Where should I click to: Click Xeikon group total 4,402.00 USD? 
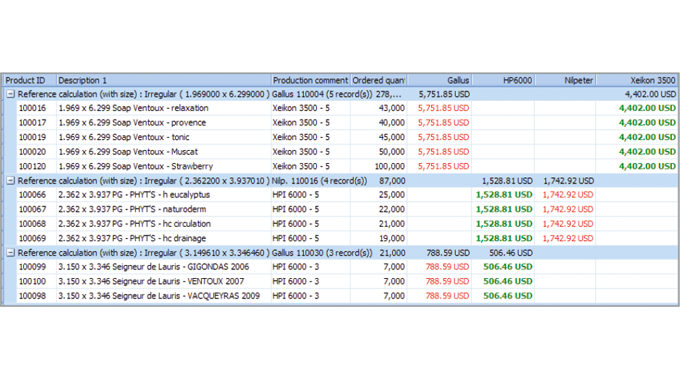tap(650, 94)
